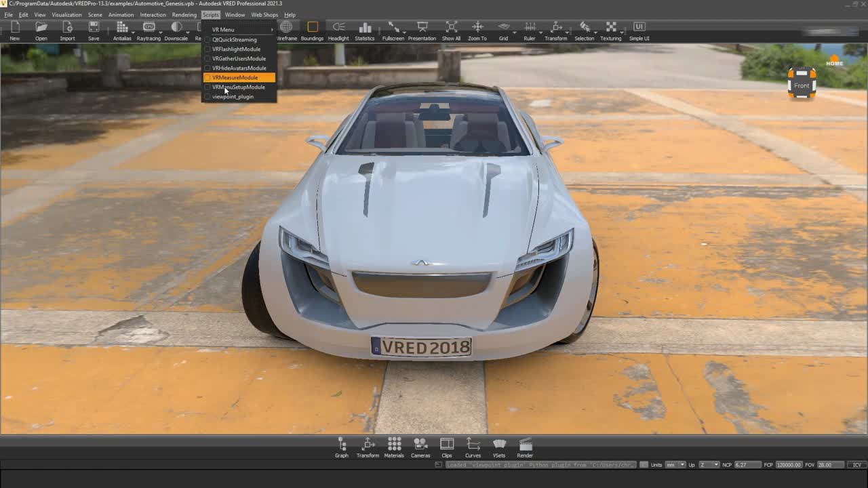Toggle the Grid display
Viewport: 868px width, 488px height.
click(x=503, y=30)
